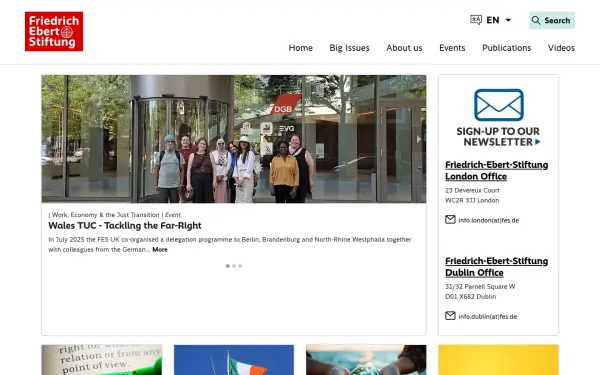Select the second carousel dot

(x=234, y=266)
